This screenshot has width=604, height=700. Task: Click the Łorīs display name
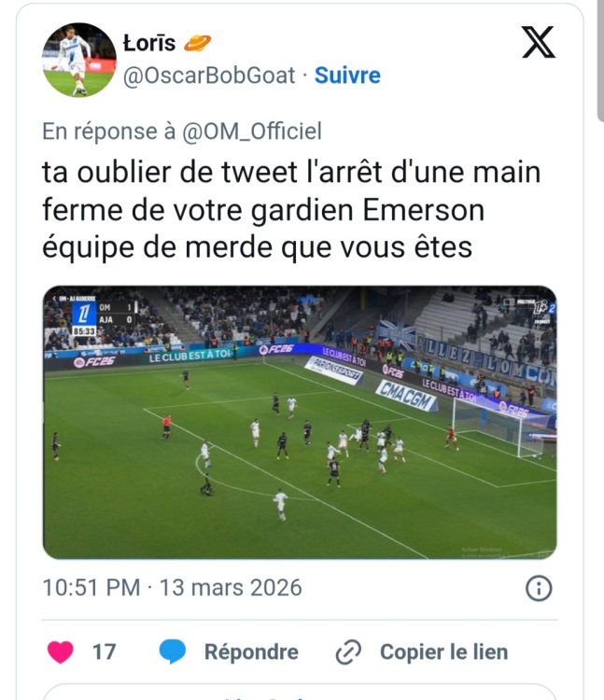pyautogui.click(x=149, y=43)
